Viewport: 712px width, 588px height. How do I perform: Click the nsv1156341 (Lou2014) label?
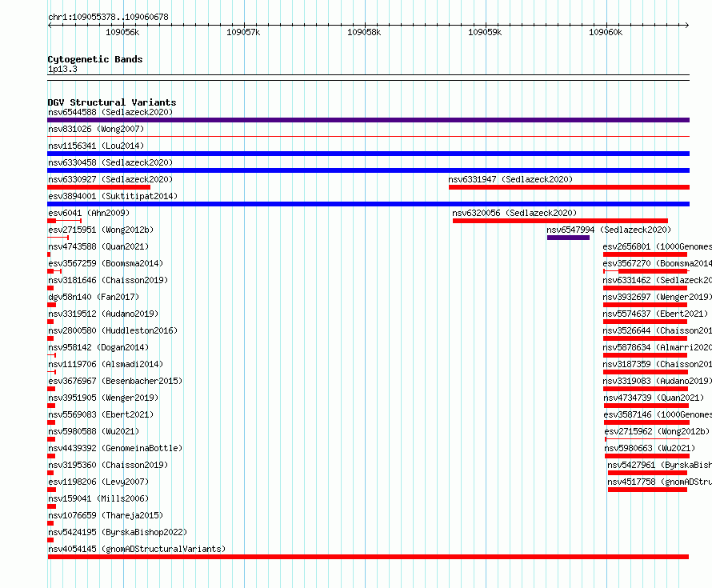pos(96,146)
